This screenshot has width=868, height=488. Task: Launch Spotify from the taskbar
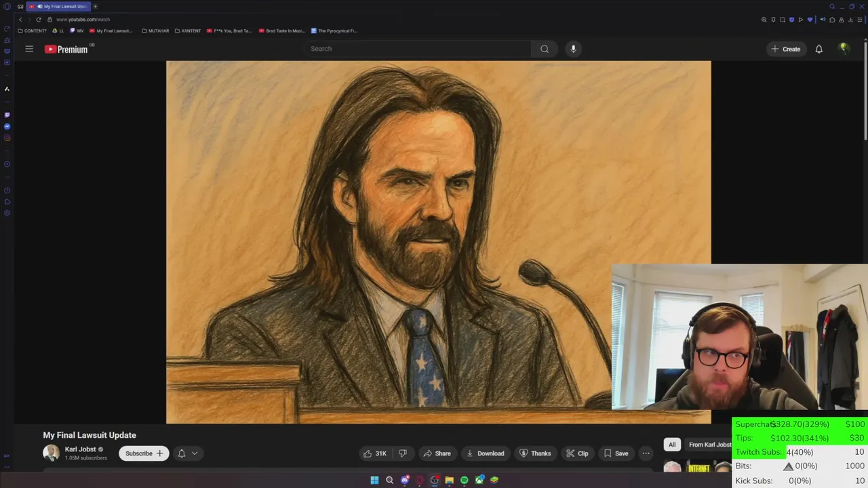click(x=465, y=480)
